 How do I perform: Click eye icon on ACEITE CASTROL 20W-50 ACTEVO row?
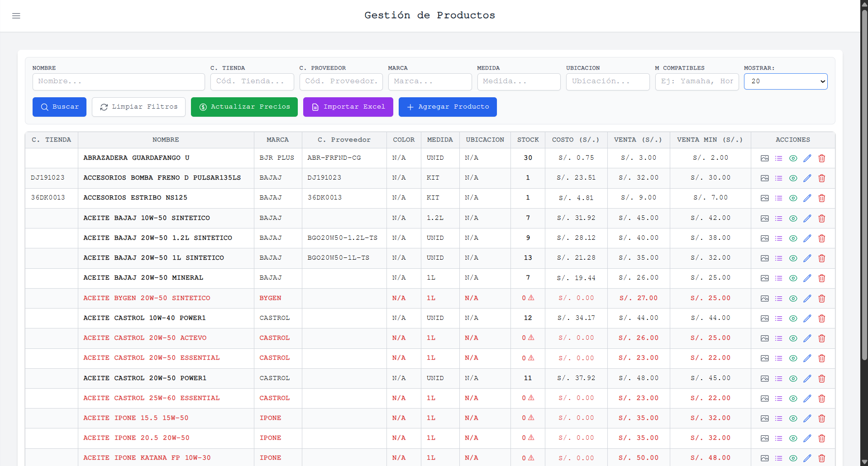coord(793,338)
